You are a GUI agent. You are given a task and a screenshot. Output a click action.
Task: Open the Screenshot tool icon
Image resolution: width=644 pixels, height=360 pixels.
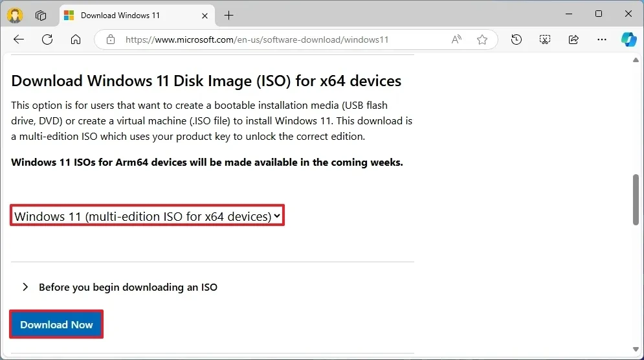tap(545, 39)
